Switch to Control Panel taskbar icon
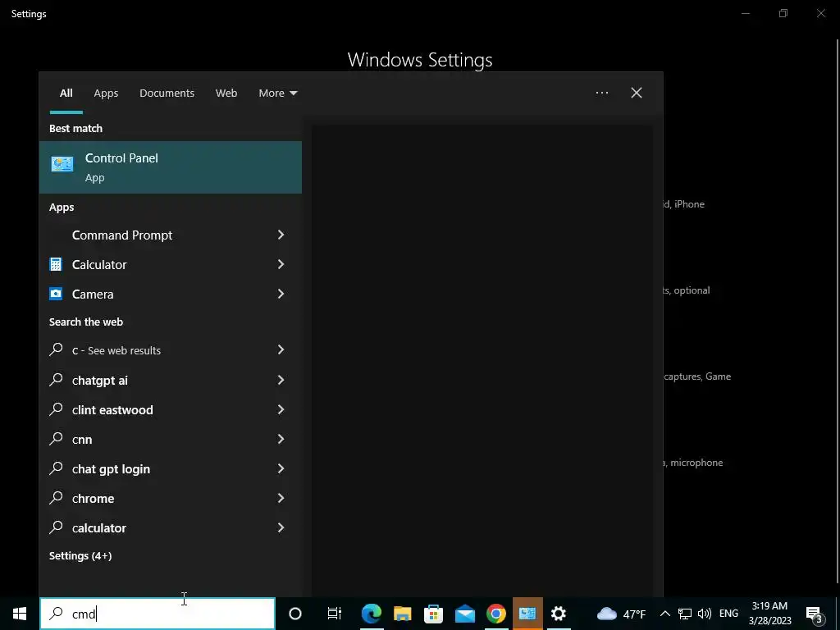 [527, 614]
